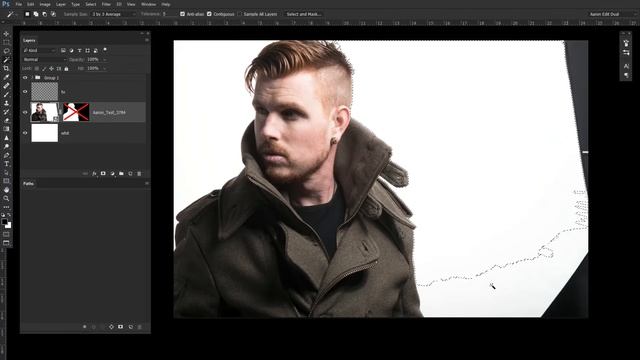640x360 pixels.
Task: Select the Move tool
Action: [x=6, y=34]
